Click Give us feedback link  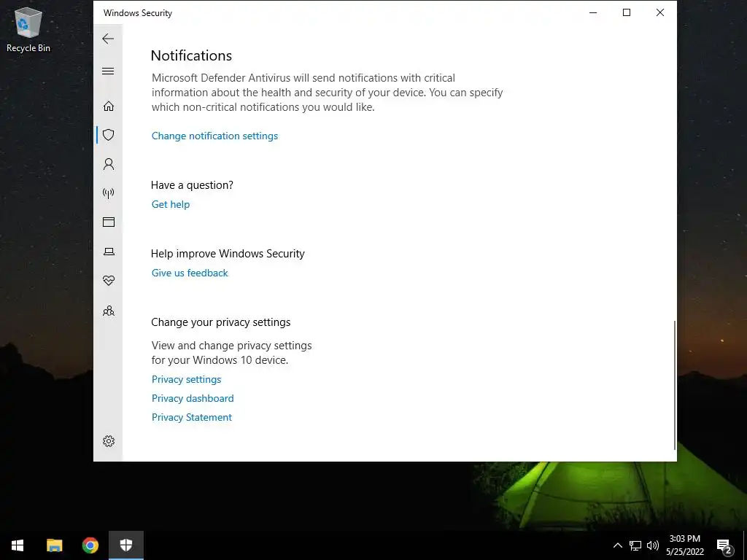tap(190, 273)
